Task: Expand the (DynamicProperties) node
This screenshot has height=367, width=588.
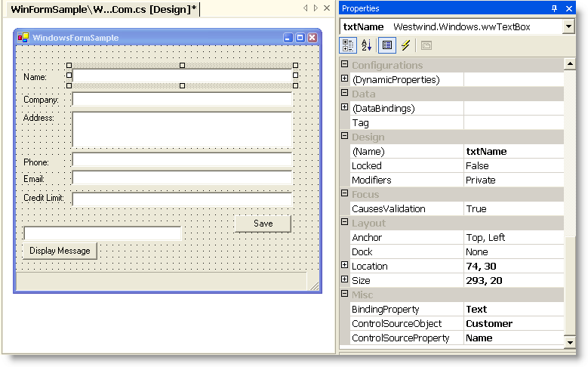Action: click(x=345, y=79)
